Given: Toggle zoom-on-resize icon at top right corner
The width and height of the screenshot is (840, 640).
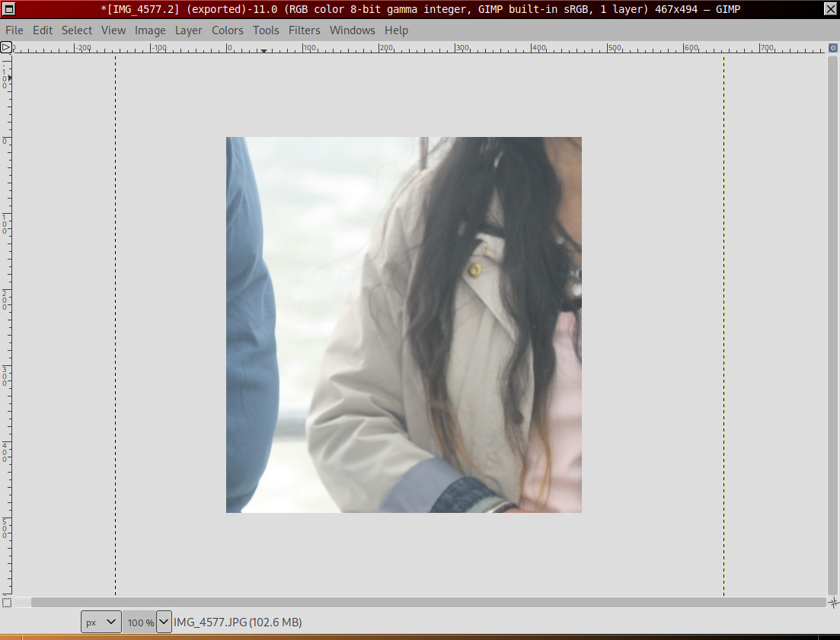Looking at the screenshot, I should pyautogui.click(x=833, y=48).
